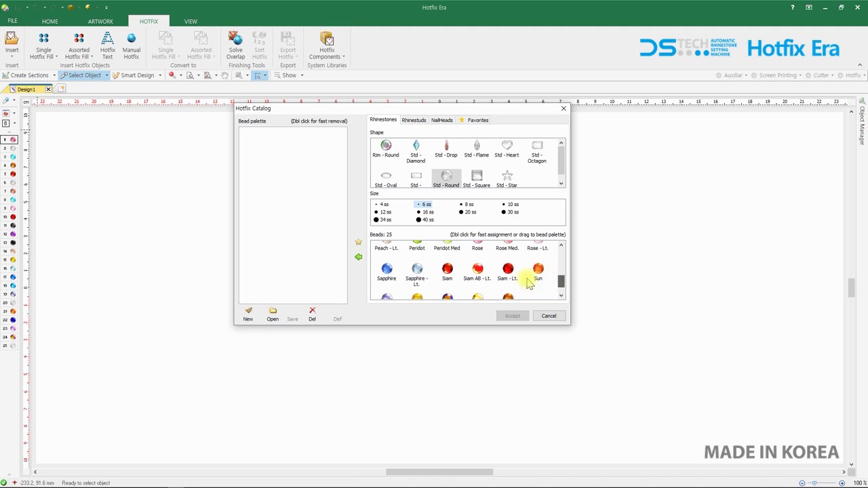Select the 10 ss size option
This screenshot has height=488, width=868.
(510, 204)
